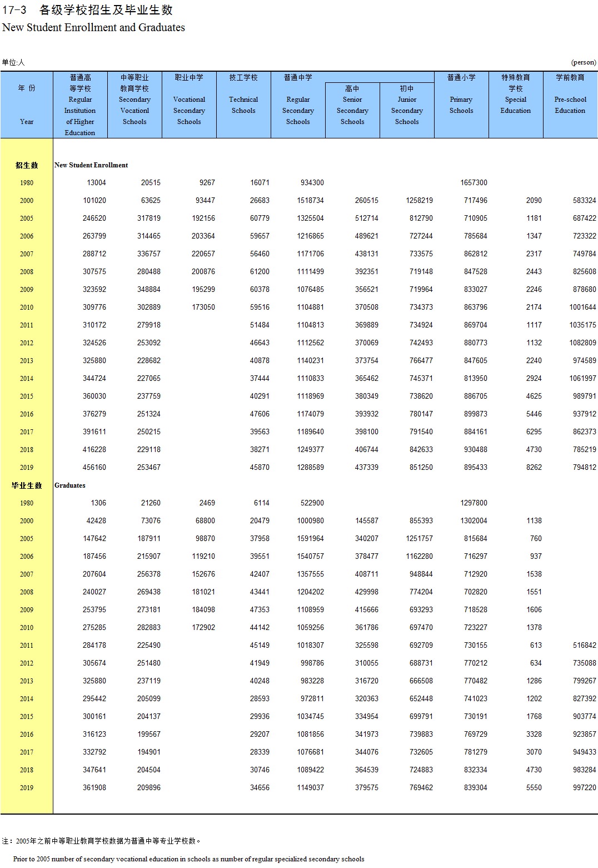Click the Chinese footnote starting "注：2005年之前"
The width and height of the screenshot is (598, 868).
click(102, 841)
